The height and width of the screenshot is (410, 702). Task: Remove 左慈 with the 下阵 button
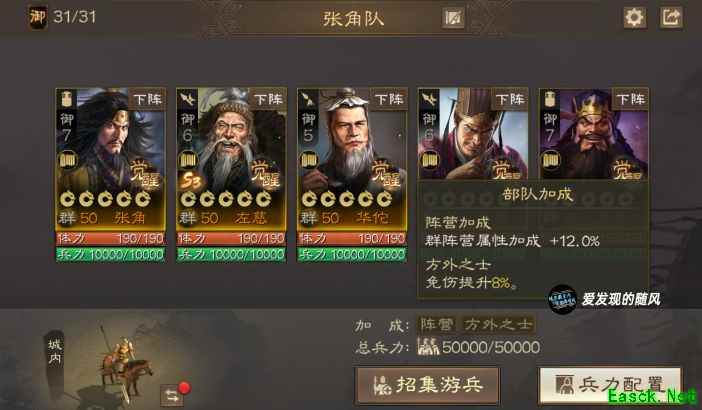click(269, 99)
